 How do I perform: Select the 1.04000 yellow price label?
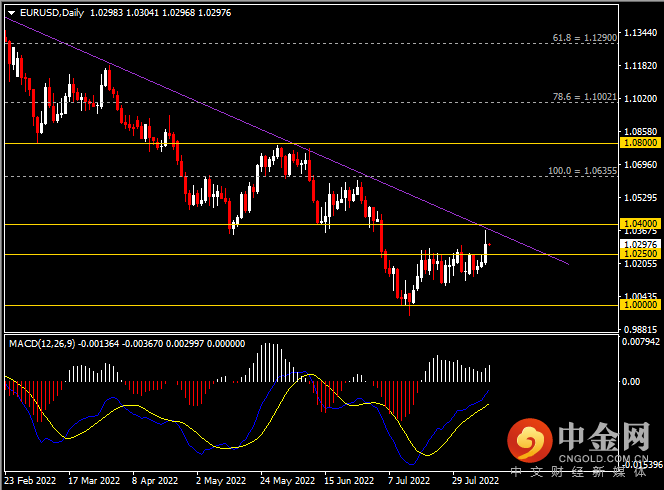(x=641, y=223)
